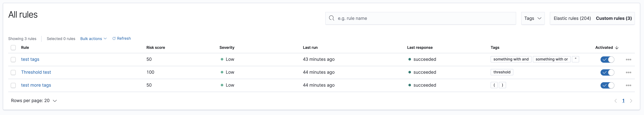Open Rows per page dropdown
Screen dimensions: 644x115
click(34, 101)
